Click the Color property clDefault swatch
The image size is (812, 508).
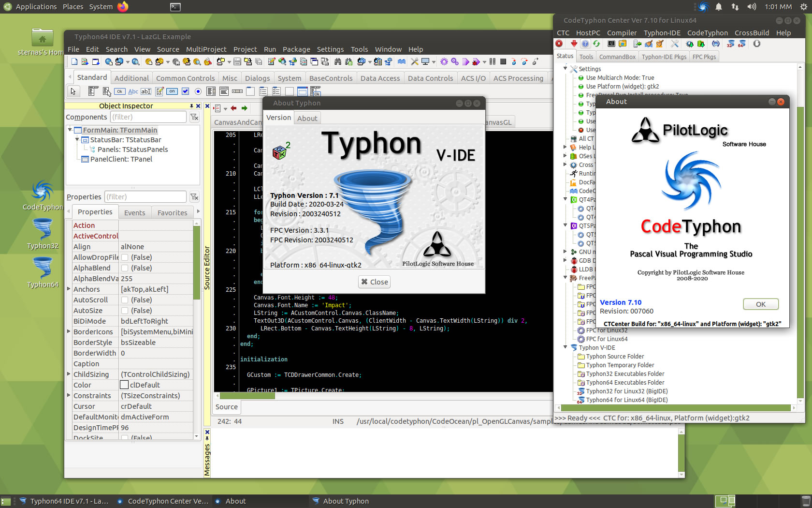point(124,385)
